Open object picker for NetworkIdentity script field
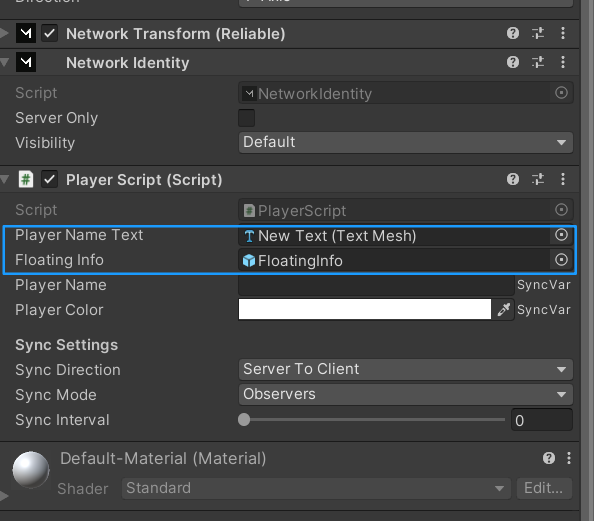Viewport: 594px width, 521px height. [561, 93]
